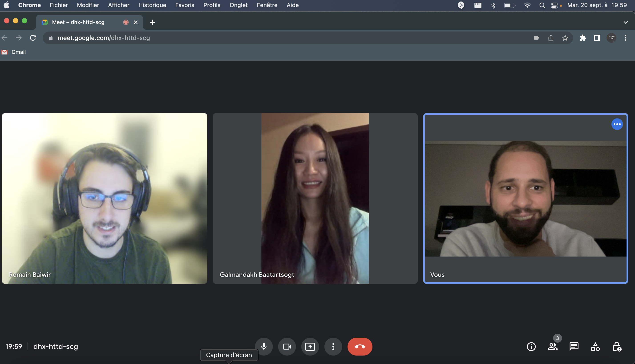Open the keyboard-like menu bar icon

478,5
